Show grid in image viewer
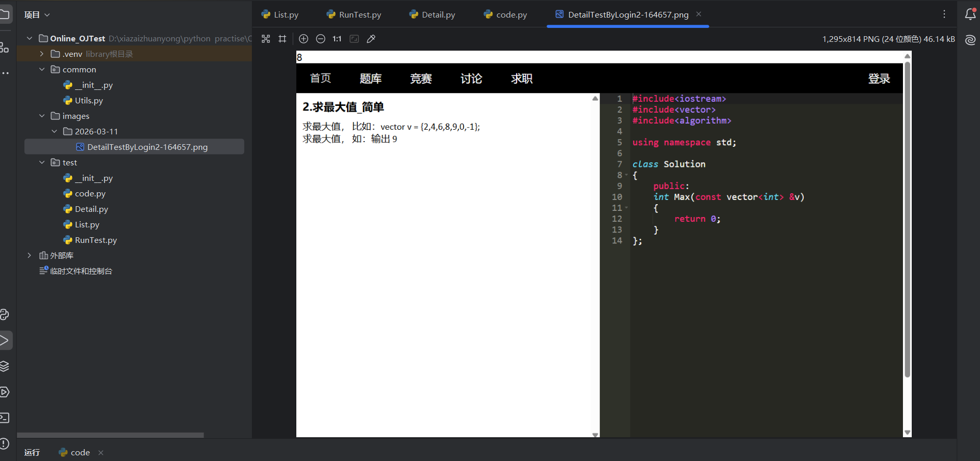The height and width of the screenshot is (461, 980). point(282,39)
